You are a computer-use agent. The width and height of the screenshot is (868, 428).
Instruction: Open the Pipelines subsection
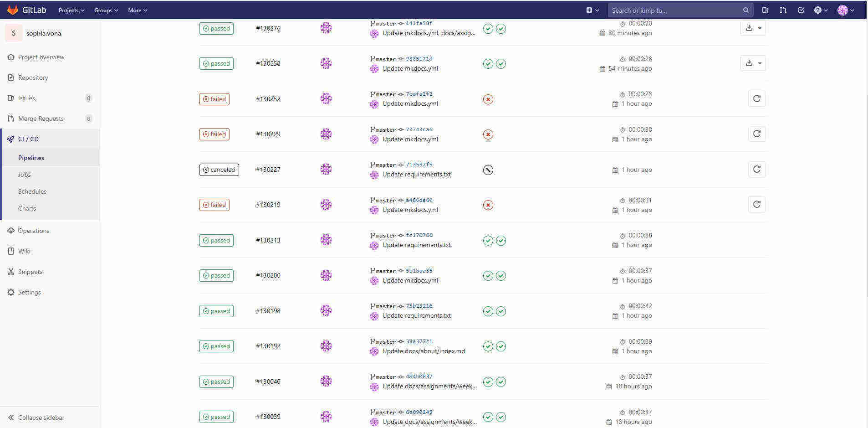31,158
